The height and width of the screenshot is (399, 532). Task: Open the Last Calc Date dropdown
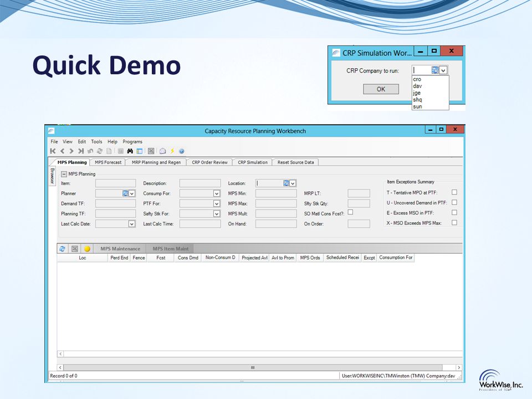coord(132,224)
